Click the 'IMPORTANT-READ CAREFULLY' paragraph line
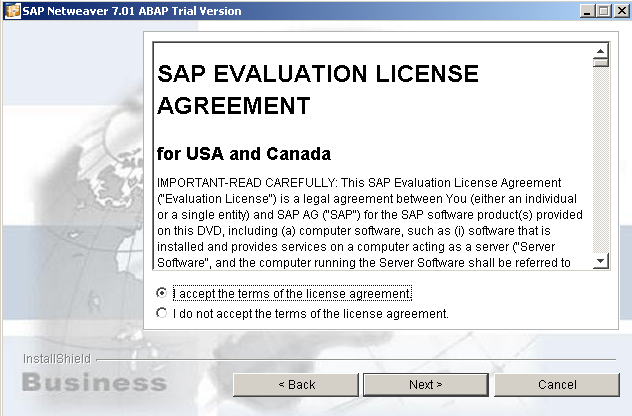The height and width of the screenshot is (416, 632). pyautogui.click(x=359, y=183)
